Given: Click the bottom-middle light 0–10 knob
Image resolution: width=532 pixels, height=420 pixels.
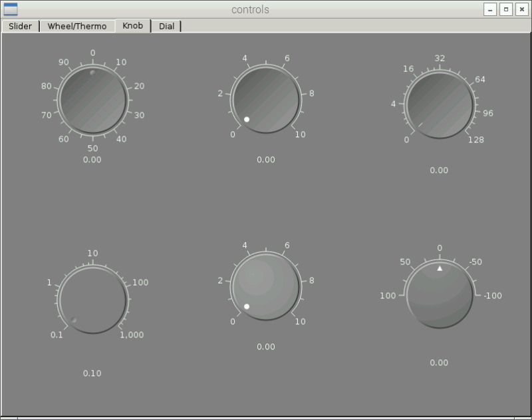Looking at the screenshot, I should tap(266, 287).
